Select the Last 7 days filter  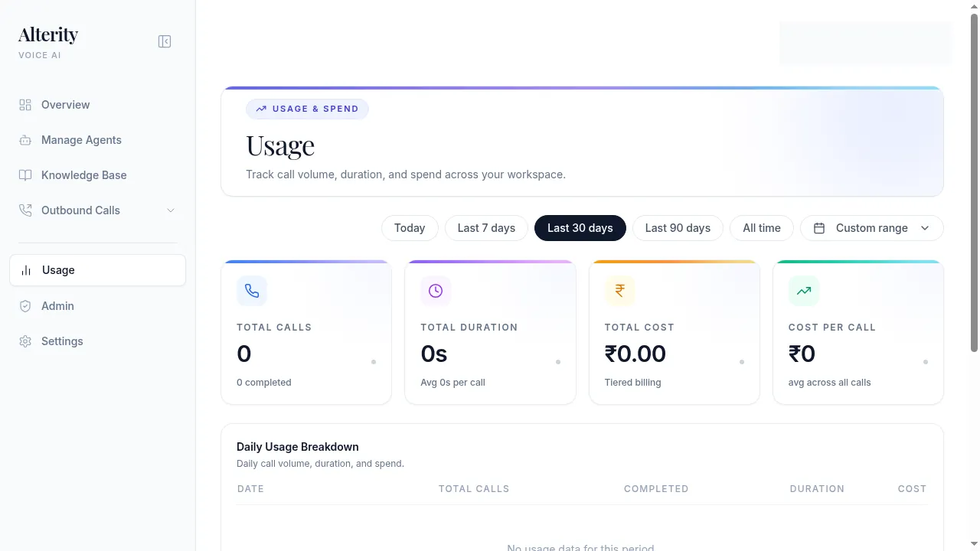[486, 228]
